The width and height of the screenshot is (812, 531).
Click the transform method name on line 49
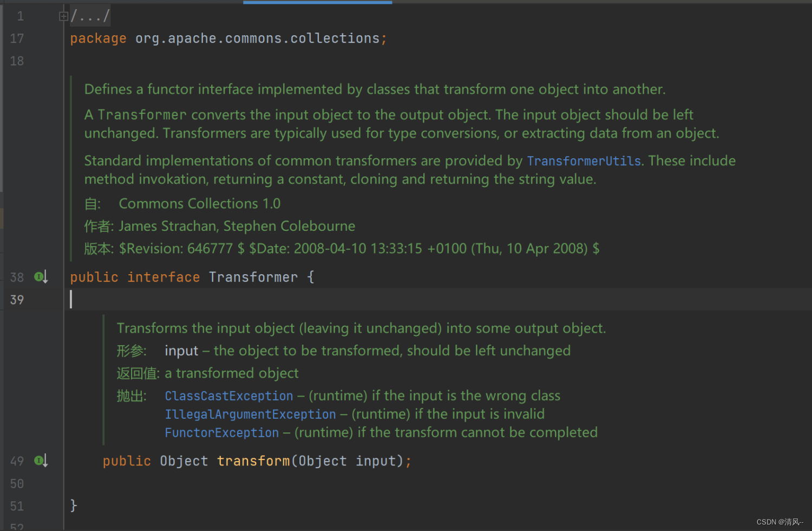tap(253, 461)
